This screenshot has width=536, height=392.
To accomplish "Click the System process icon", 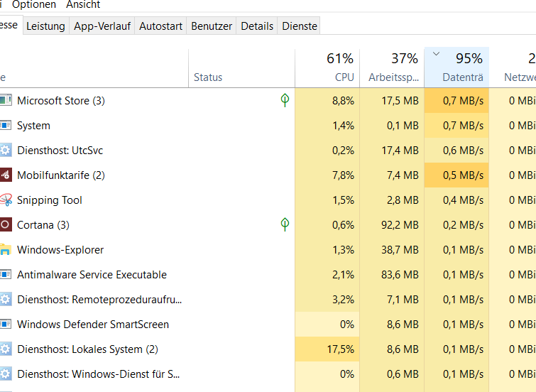I will tap(6, 125).
